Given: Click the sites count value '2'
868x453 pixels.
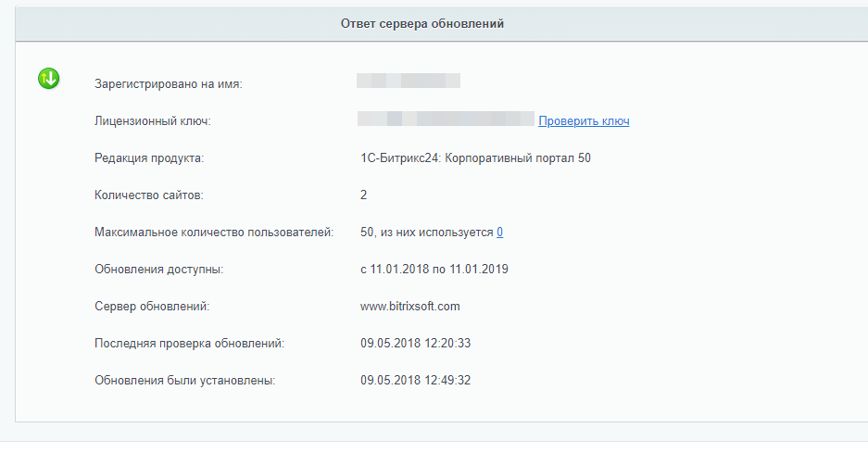Looking at the screenshot, I should tap(364, 195).
